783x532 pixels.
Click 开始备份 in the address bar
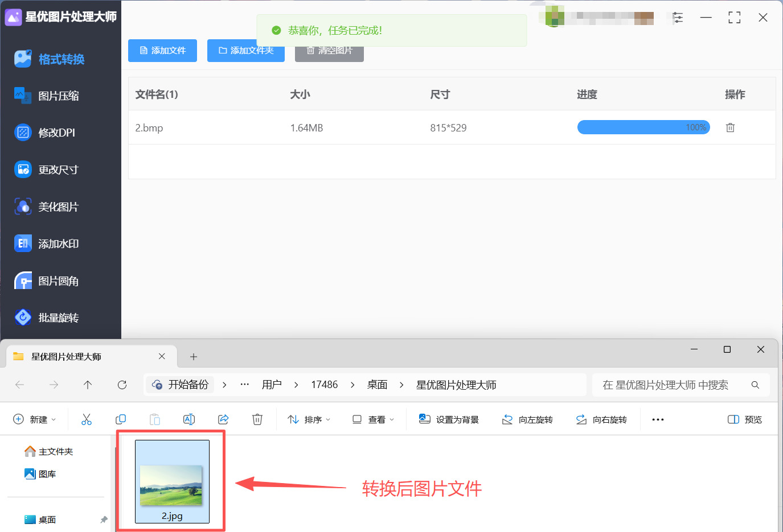pyautogui.click(x=181, y=385)
